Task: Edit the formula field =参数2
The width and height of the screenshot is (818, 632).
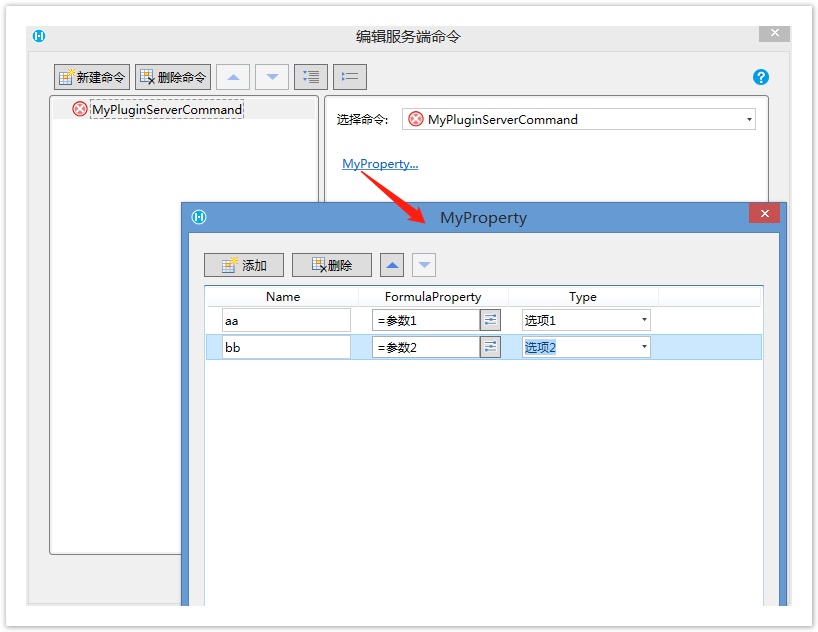Action: click(x=426, y=347)
